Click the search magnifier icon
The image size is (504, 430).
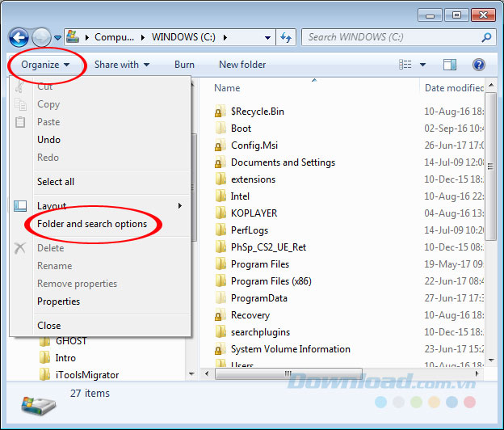(487, 37)
